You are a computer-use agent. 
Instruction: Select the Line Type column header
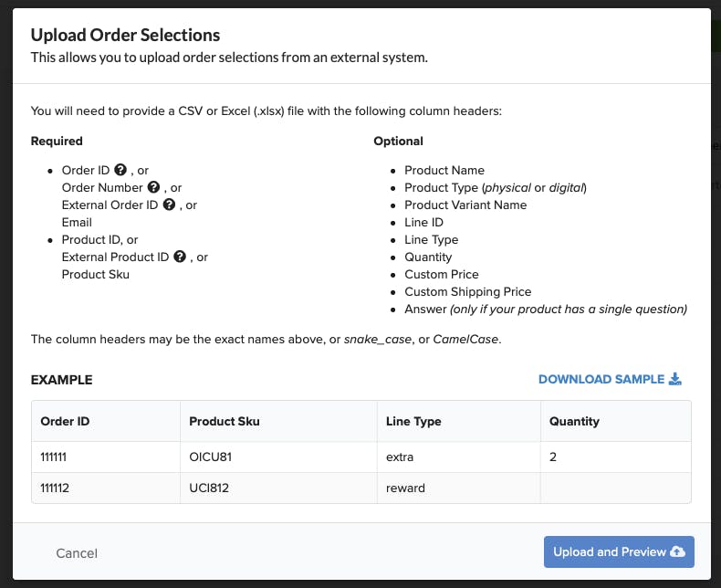point(459,421)
